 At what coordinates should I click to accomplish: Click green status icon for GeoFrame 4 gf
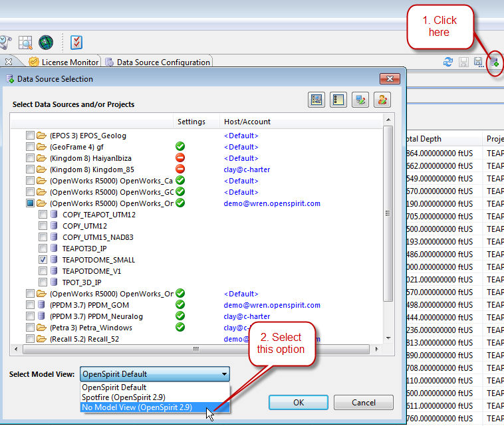pyautogui.click(x=180, y=146)
